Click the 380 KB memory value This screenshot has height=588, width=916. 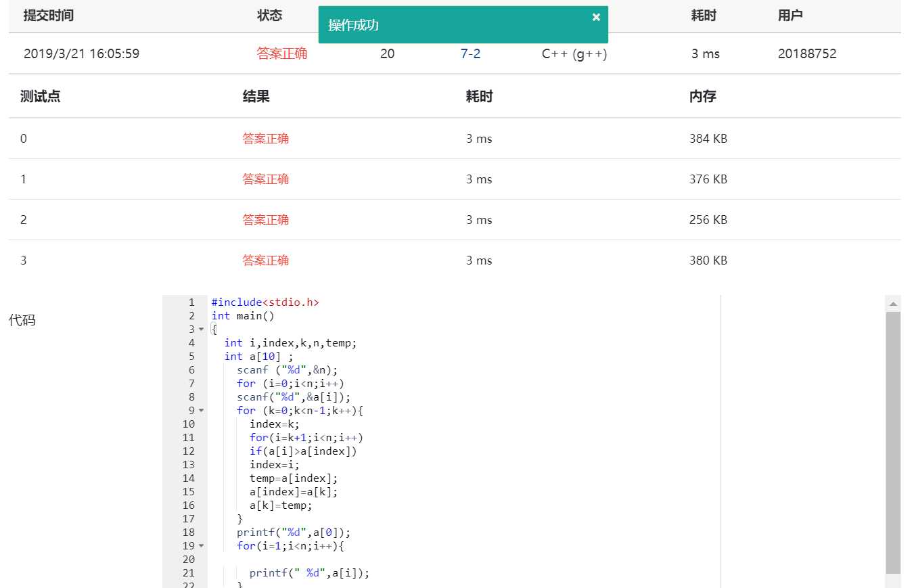[708, 261]
